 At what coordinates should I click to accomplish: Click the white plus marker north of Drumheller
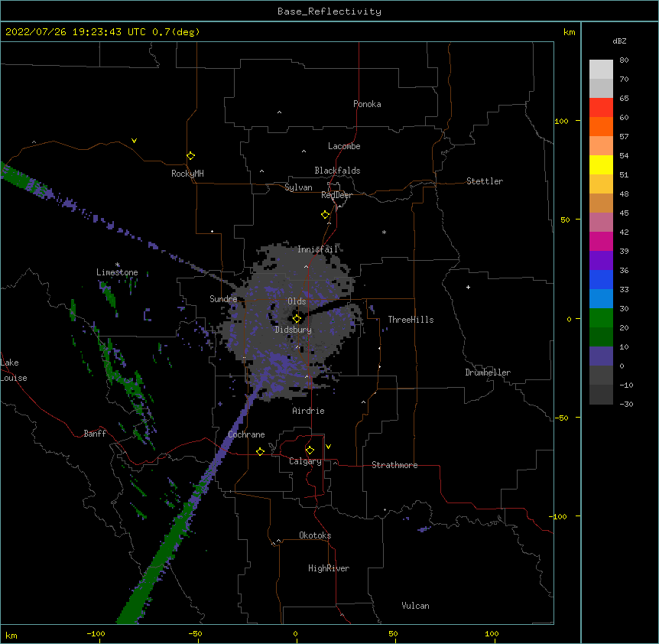468,287
